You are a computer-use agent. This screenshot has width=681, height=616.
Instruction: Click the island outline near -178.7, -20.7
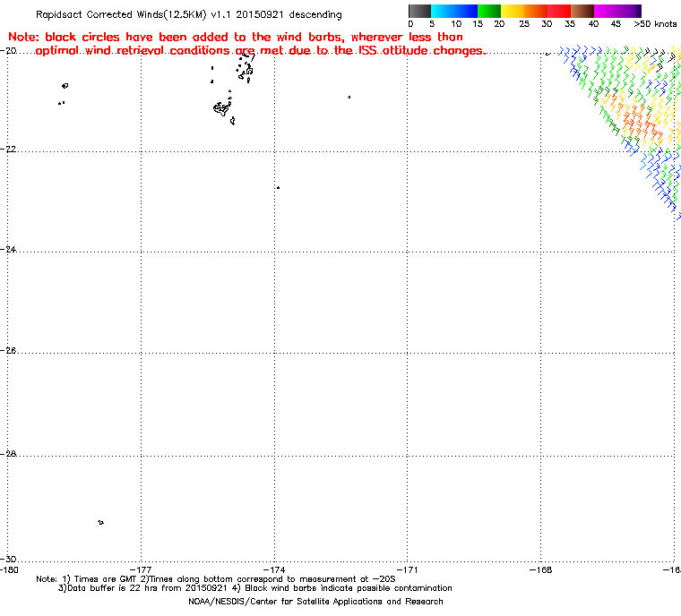(x=65, y=86)
